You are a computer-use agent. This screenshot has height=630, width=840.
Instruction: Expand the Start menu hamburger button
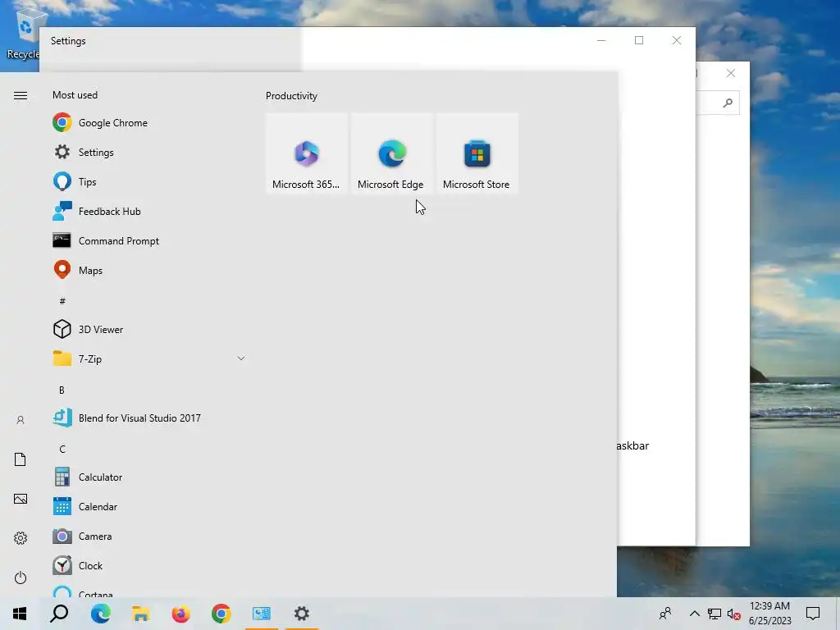coord(21,95)
